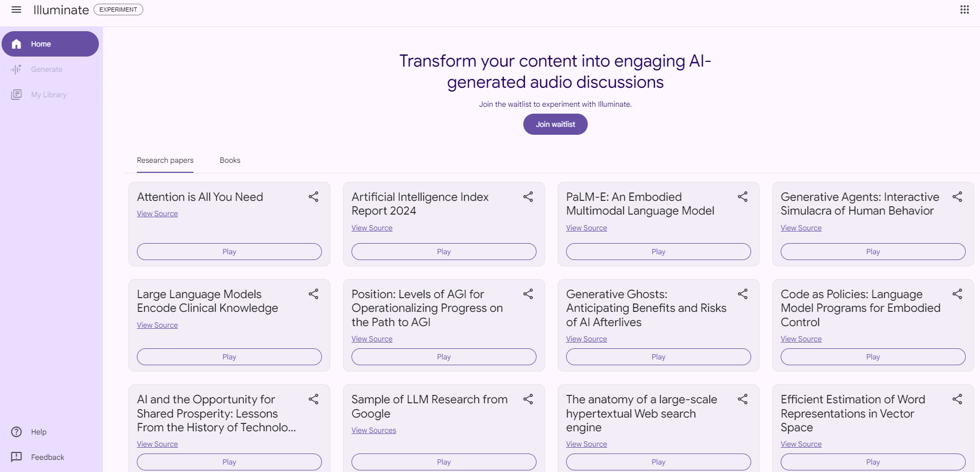Viewport: 980px width, 472px height.
Task: Click share icon on PaLM-E card
Action: click(x=743, y=197)
